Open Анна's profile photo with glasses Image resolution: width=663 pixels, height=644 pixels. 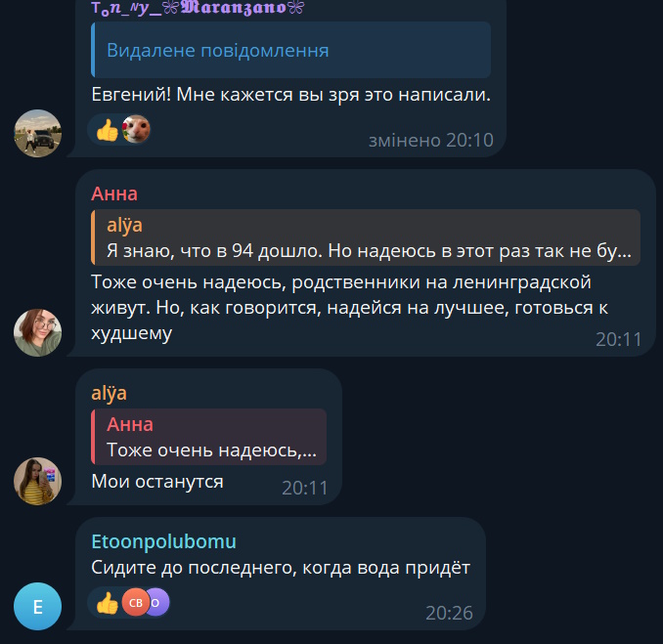[37, 332]
